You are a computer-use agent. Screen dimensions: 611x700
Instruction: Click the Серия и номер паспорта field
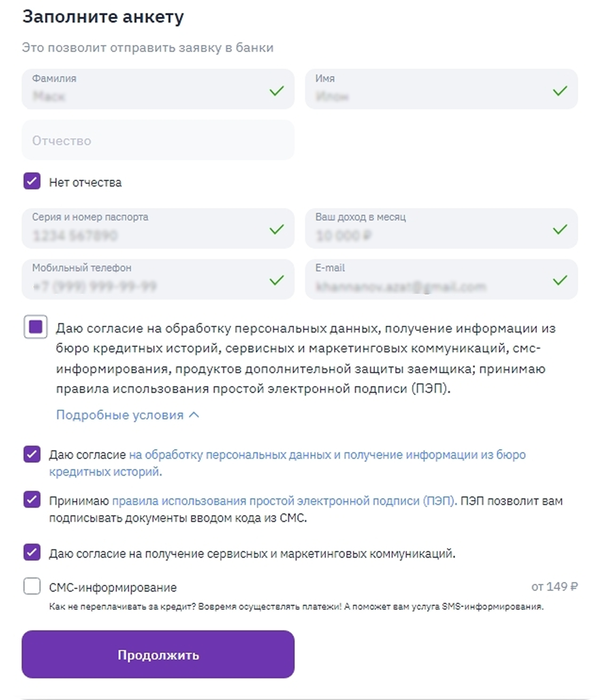pyautogui.click(x=146, y=234)
